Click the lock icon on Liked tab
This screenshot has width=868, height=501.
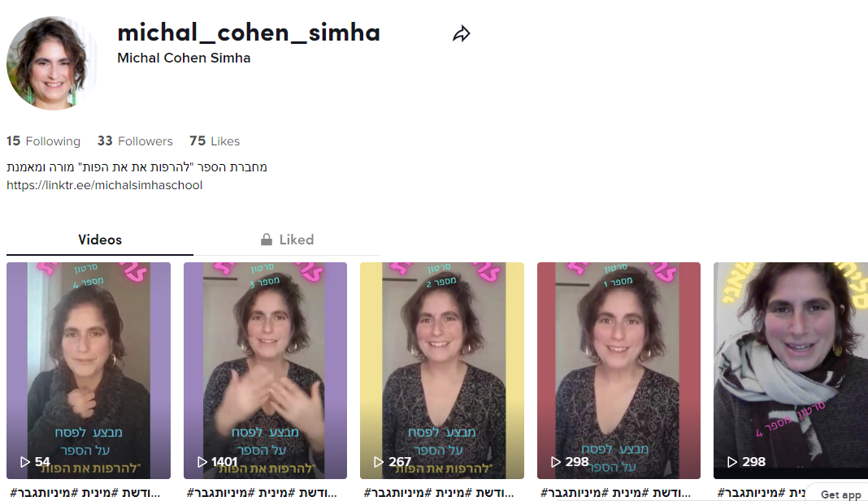pos(267,240)
